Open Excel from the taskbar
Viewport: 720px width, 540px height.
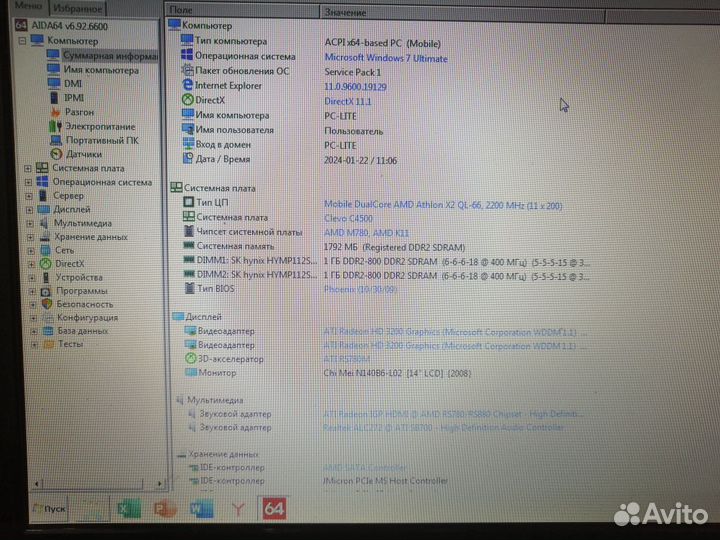click(x=129, y=509)
